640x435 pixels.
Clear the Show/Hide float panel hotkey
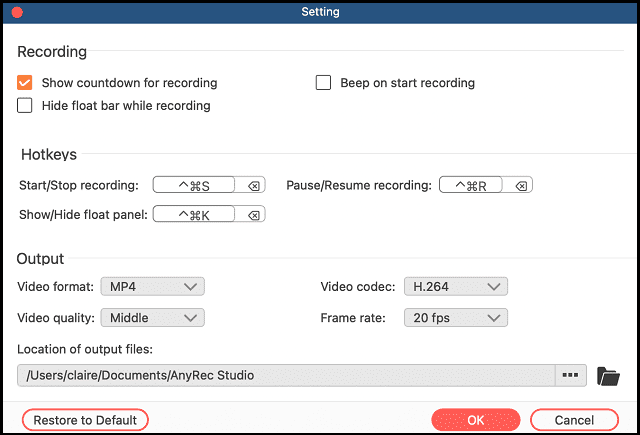tap(253, 215)
